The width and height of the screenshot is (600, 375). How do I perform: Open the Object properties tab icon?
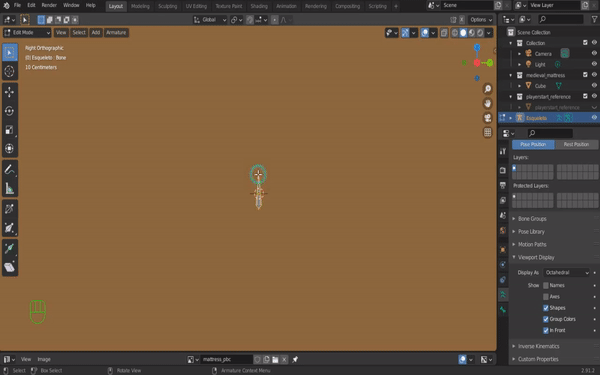pos(503,249)
